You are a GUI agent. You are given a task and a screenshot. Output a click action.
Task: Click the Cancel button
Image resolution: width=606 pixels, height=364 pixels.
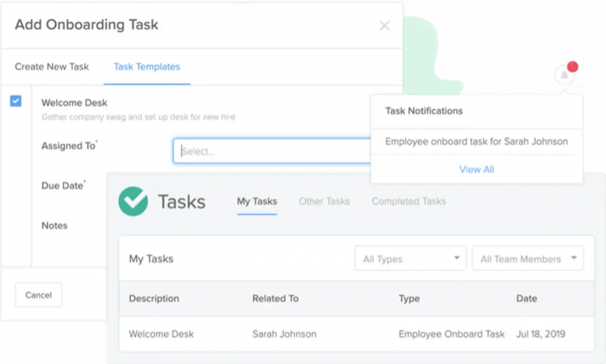(x=38, y=295)
